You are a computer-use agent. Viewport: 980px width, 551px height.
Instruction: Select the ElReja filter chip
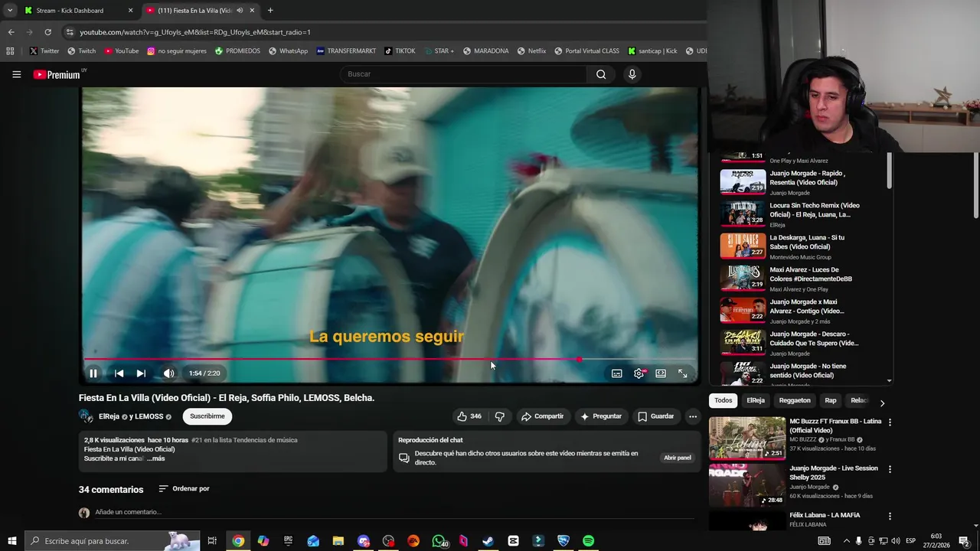tap(756, 400)
